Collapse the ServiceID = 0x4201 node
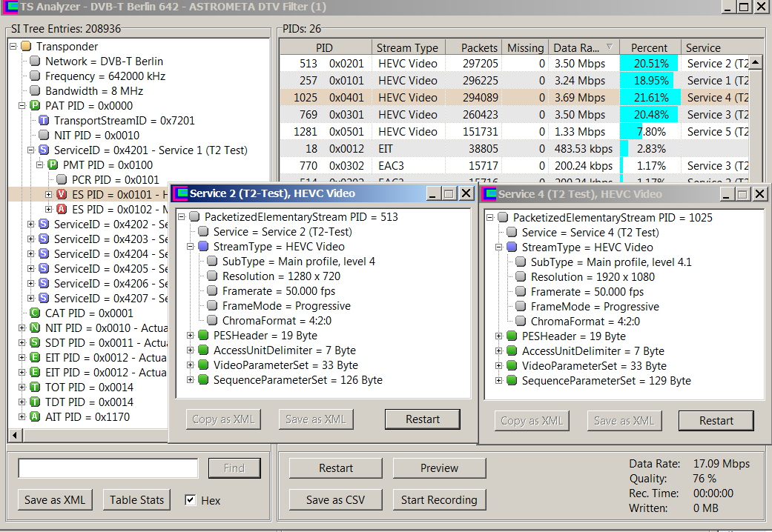Viewport: 772px width, 532px height. (x=30, y=150)
